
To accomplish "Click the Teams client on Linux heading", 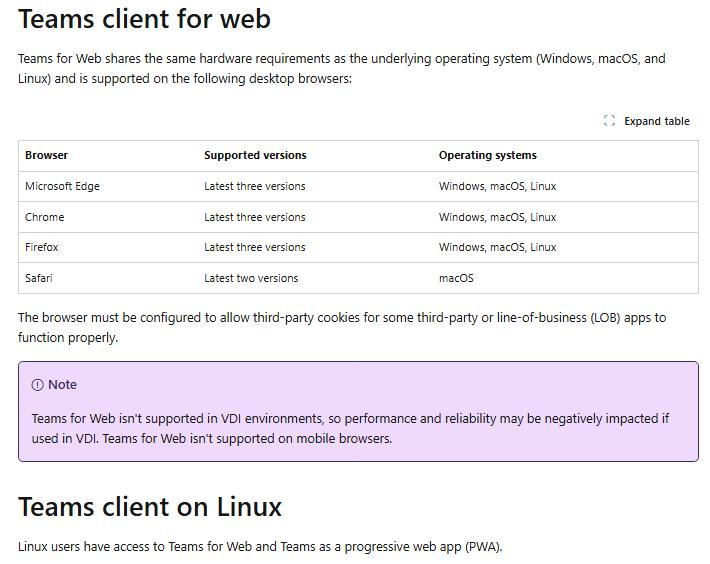I will [150, 507].
